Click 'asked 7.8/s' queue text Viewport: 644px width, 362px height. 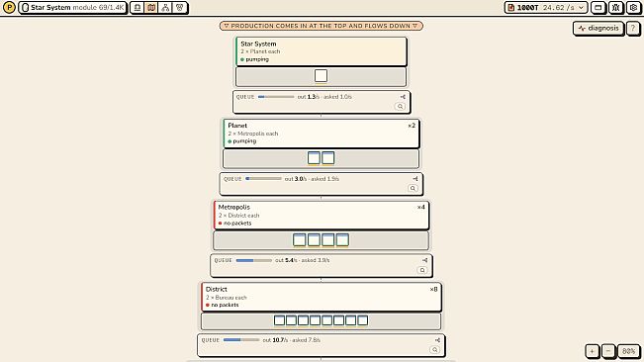[x=306, y=340]
